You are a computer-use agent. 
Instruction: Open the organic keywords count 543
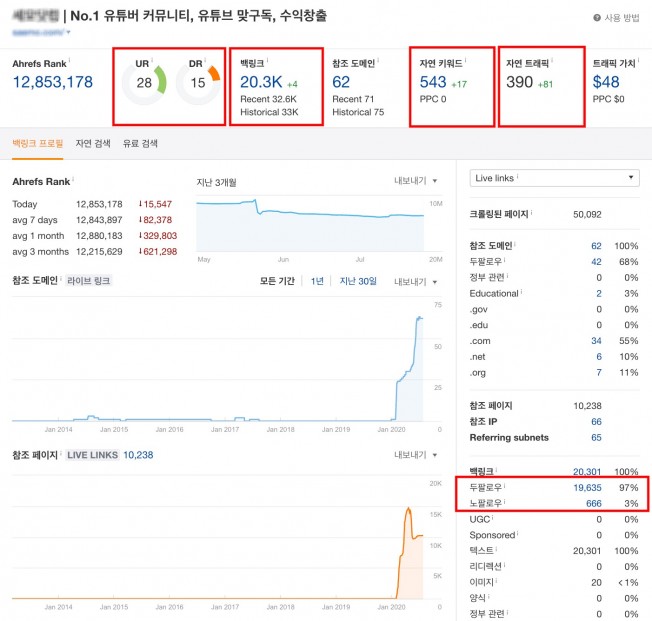[x=433, y=82]
